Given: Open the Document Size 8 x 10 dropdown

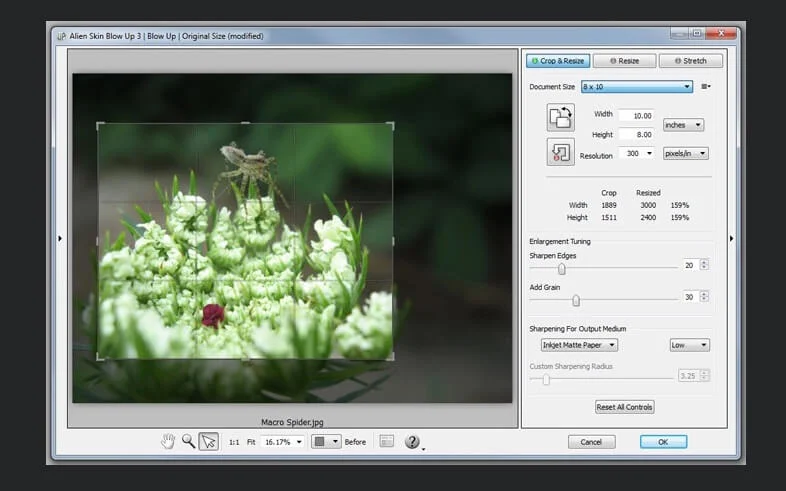Looking at the screenshot, I should pyautogui.click(x=637, y=87).
